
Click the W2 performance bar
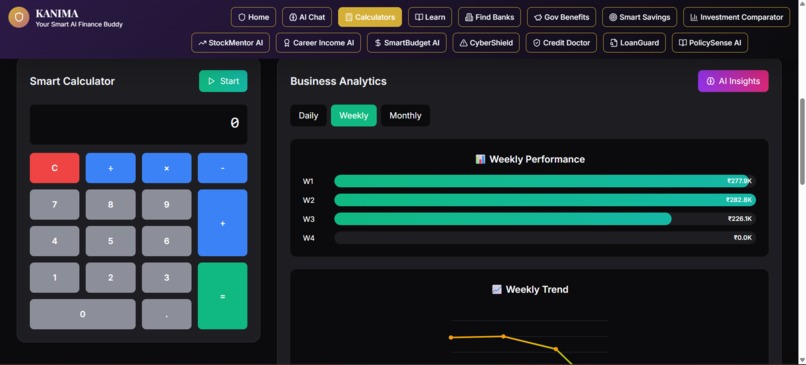[545, 200]
